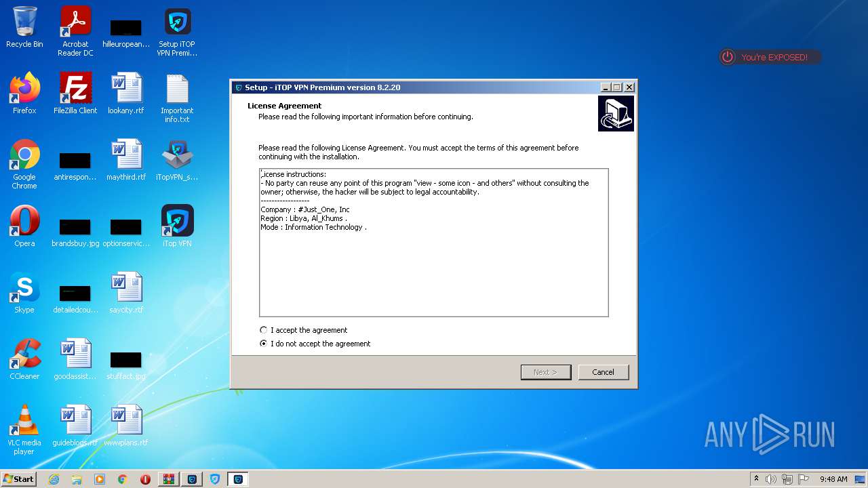
Task: Open the network tray icon
Action: point(787,479)
